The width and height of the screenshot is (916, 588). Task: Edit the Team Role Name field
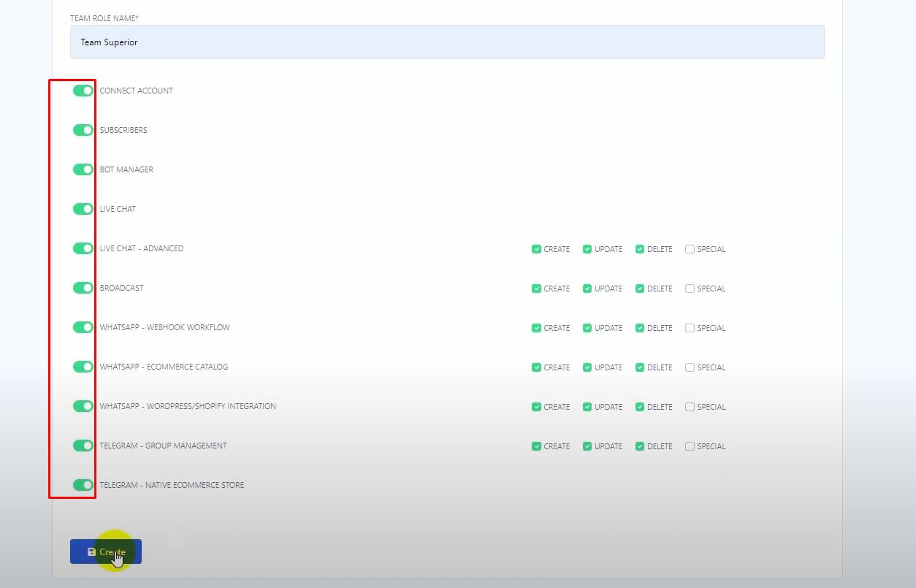(447, 42)
